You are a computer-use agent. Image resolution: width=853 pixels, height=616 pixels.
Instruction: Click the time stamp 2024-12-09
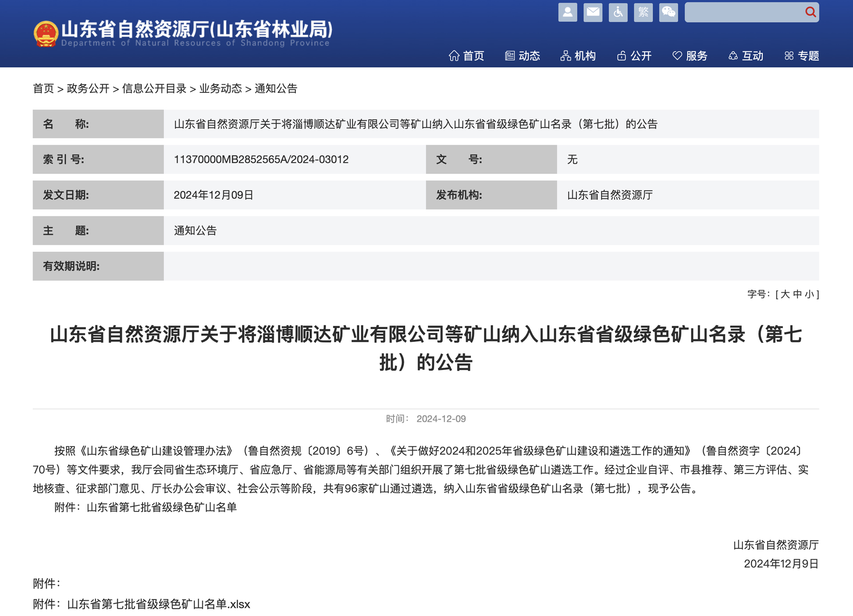(x=441, y=419)
